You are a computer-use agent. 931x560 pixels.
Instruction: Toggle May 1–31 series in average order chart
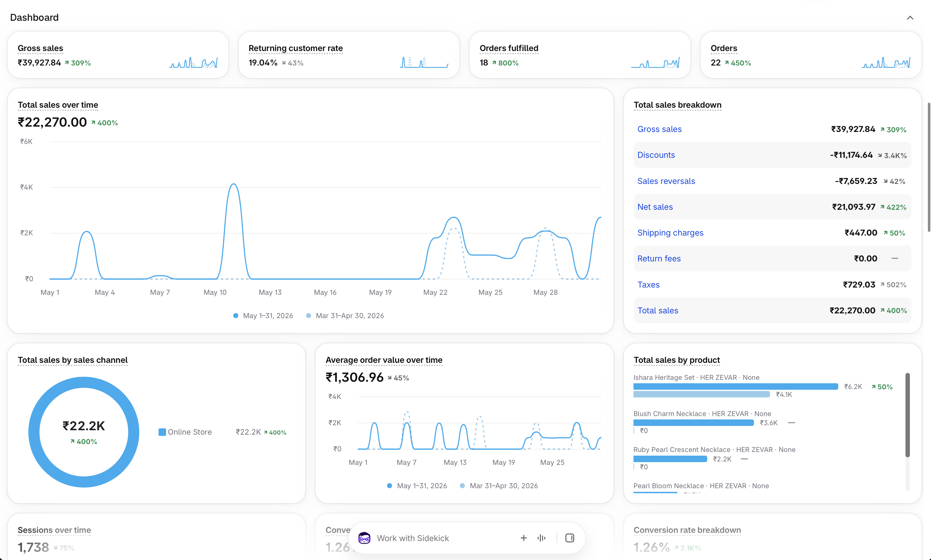417,486
